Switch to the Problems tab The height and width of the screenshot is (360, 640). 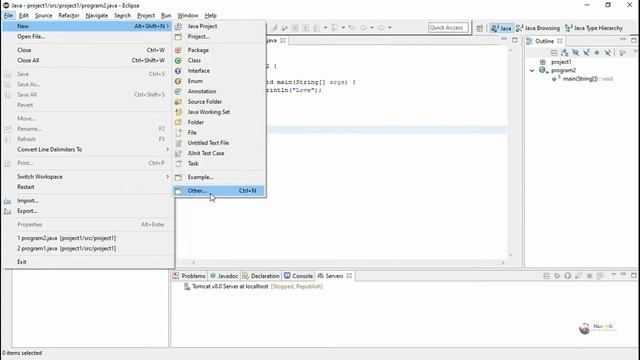click(x=189, y=276)
